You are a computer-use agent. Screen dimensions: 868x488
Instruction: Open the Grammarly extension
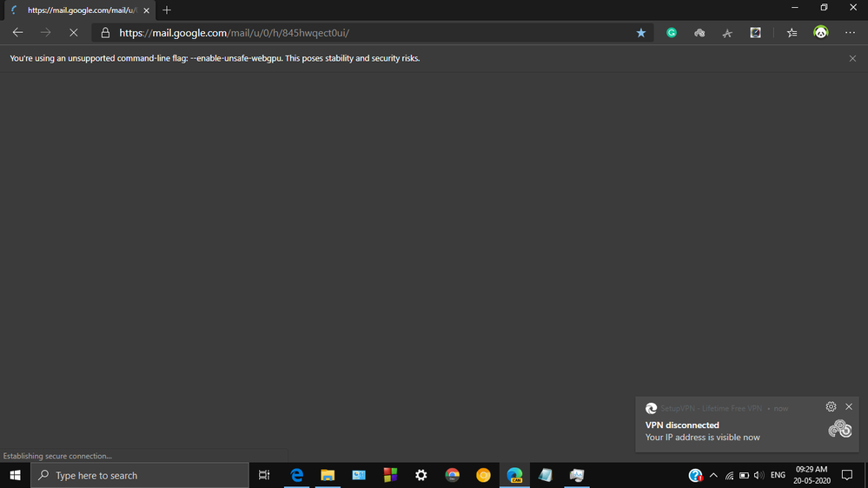[672, 33]
